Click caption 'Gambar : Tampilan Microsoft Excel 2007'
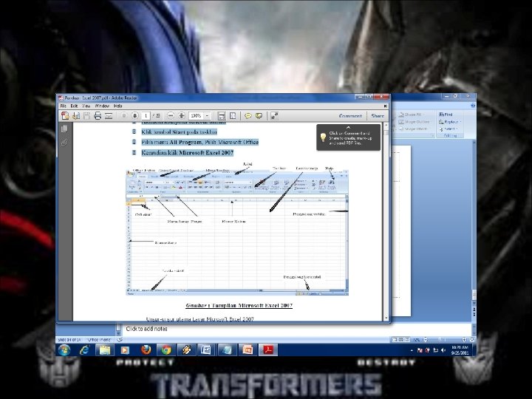Screen dimensions: 532x399 [x=239, y=305]
